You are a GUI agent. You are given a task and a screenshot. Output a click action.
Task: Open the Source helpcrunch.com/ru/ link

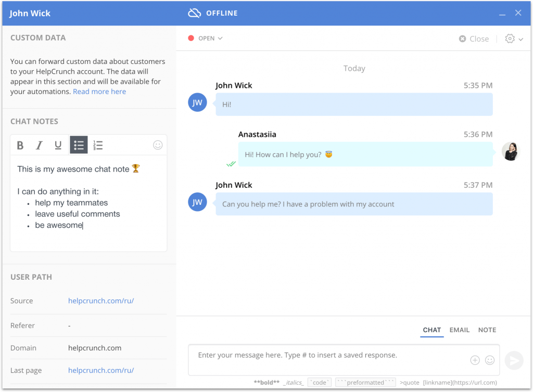pyautogui.click(x=101, y=301)
